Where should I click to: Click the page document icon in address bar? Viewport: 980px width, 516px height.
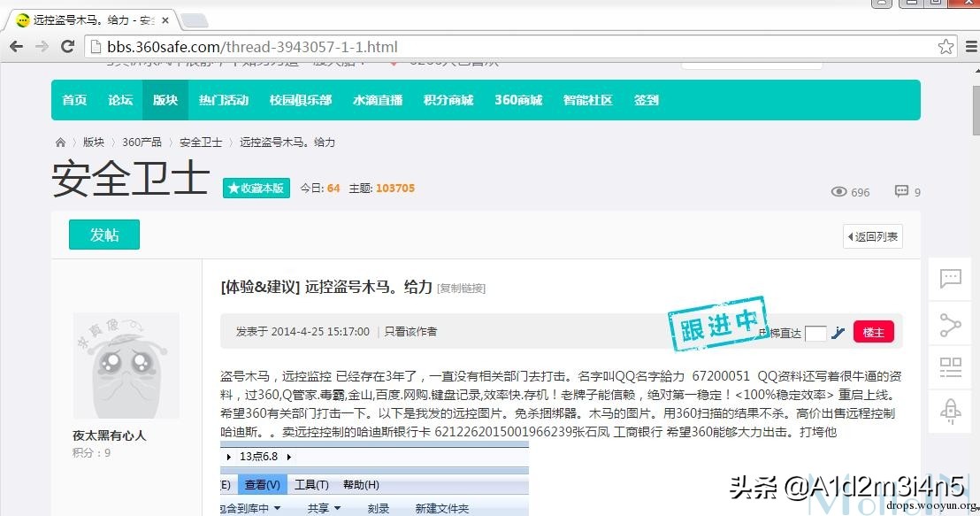pos(96,46)
